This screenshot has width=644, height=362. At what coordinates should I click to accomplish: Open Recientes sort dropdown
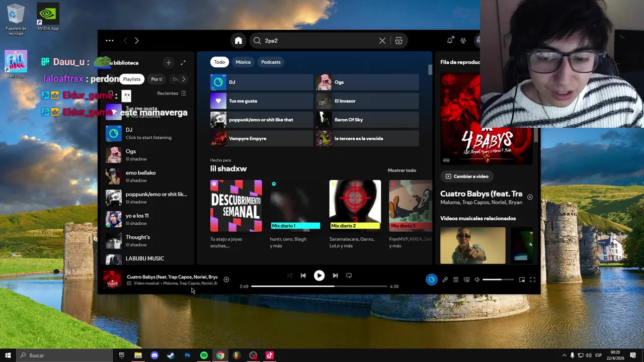click(172, 94)
